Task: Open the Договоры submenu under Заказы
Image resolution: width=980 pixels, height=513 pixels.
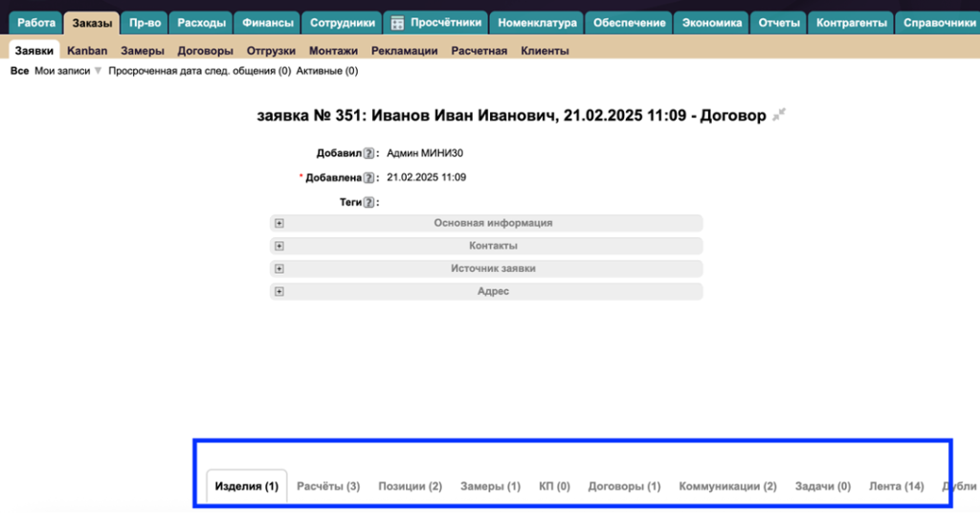Action: pos(206,51)
